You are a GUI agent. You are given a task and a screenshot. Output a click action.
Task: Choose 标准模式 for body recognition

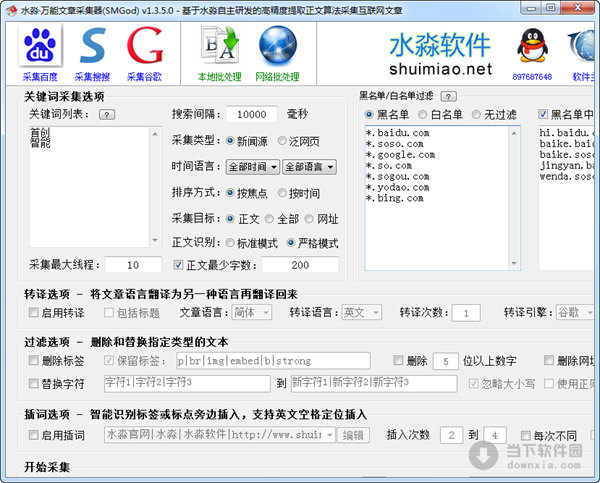(230, 243)
